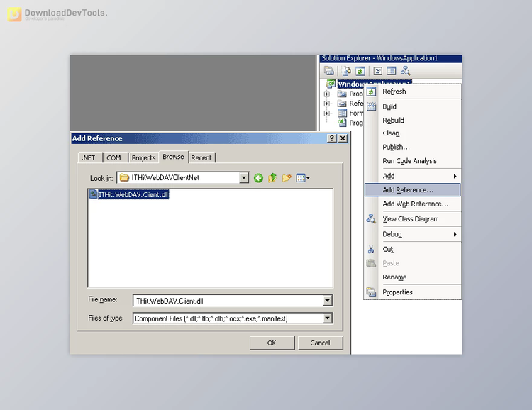The height and width of the screenshot is (410, 532).
Task: Choose Clean from the context menu
Action: [413, 133]
